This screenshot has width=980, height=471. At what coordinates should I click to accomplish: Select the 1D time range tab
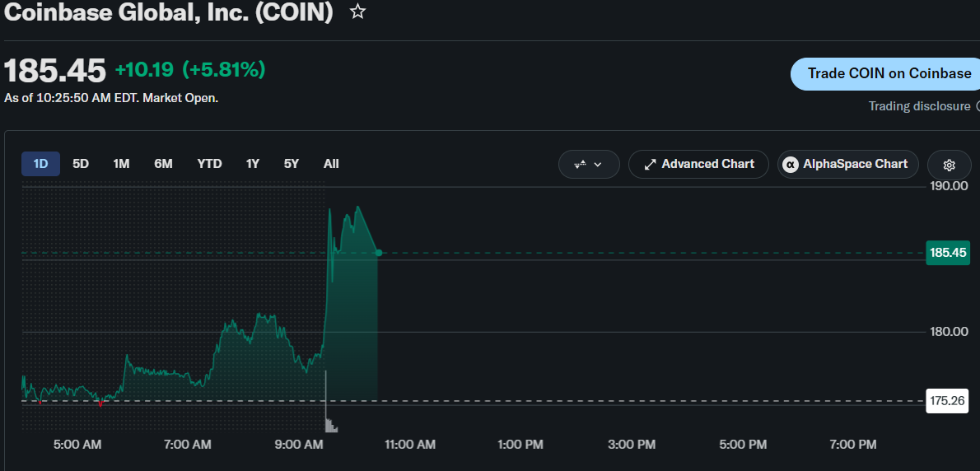tap(40, 164)
